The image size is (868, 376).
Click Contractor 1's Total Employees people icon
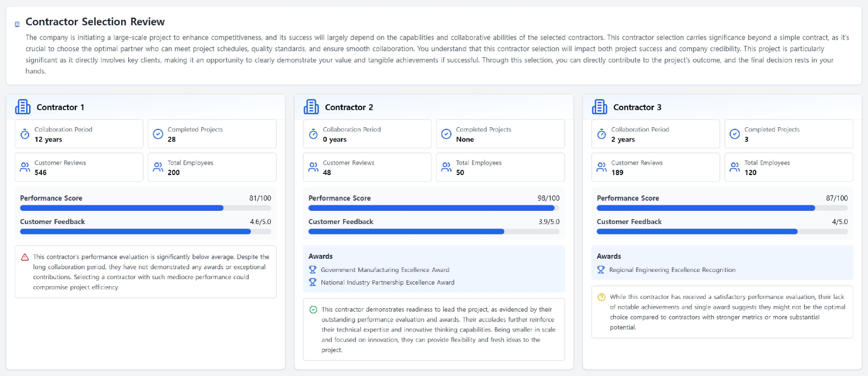[x=158, y=167]
